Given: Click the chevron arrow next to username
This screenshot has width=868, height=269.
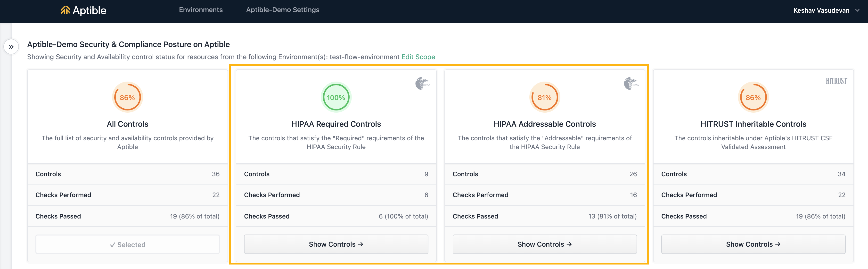Looking at the screenshot, I should coord(858,10).
